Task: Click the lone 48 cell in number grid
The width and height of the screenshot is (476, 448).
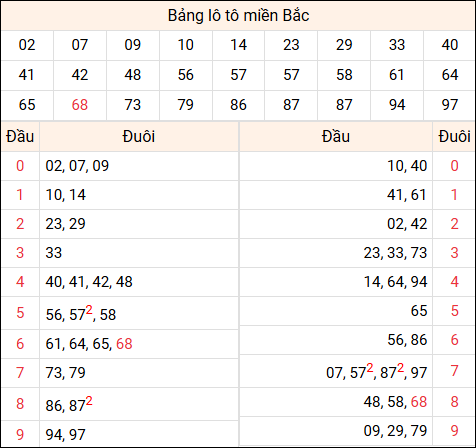Action: [x=133, y=75]
